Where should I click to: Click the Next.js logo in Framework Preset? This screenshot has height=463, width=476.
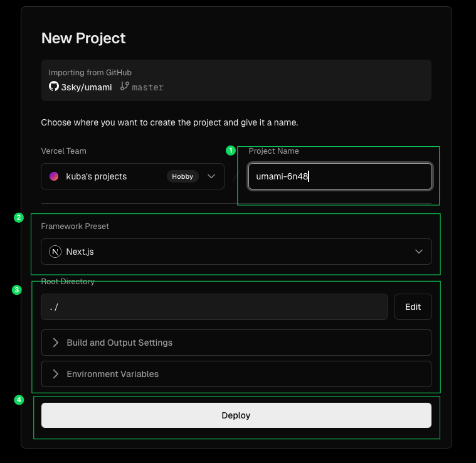click(x=55, y=252)
